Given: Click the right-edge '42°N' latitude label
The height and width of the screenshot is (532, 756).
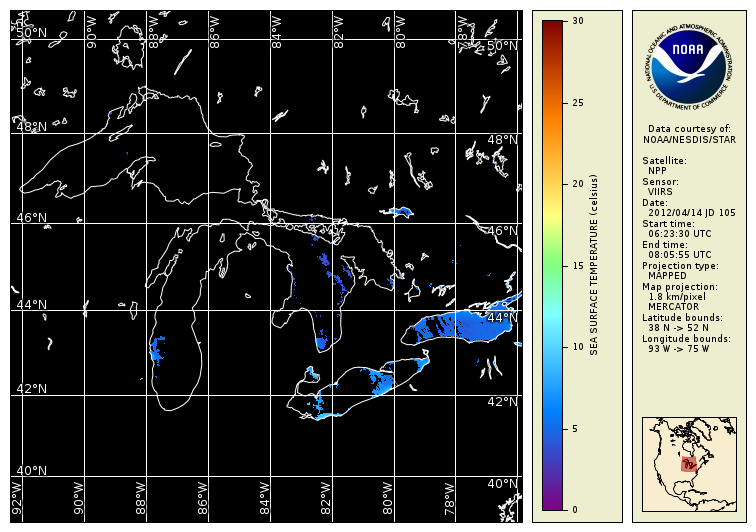Looking at the screenshot, I should 502,402.
